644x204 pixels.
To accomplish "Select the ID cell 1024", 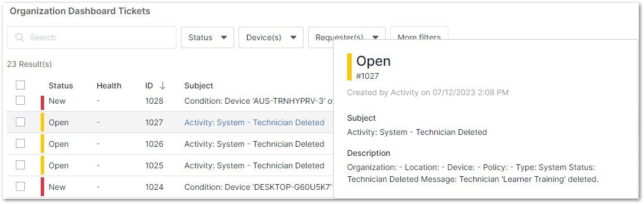I will pyautogui.click(x=154, y=187).
